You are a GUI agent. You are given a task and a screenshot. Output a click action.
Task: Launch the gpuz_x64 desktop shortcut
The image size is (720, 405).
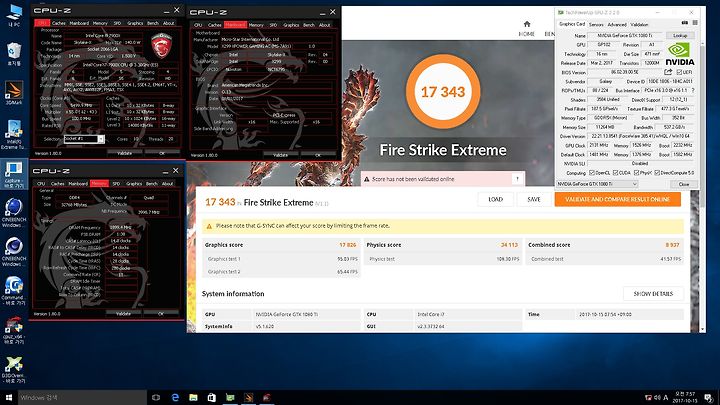tap(14, 330)
